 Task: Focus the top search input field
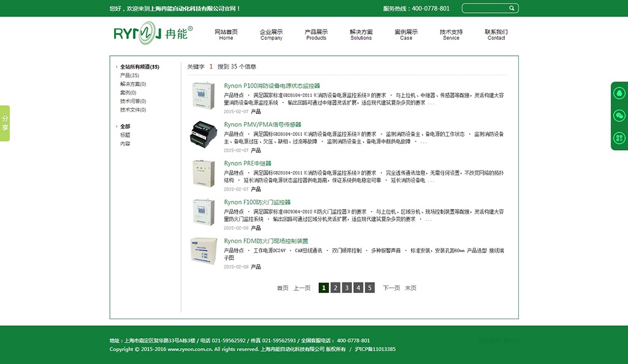pos(484,9)
